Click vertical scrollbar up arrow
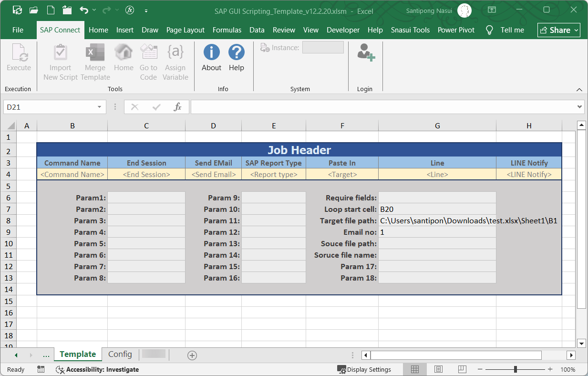Image resolution: width=588 pixels, height=376 pixels. 581,125
